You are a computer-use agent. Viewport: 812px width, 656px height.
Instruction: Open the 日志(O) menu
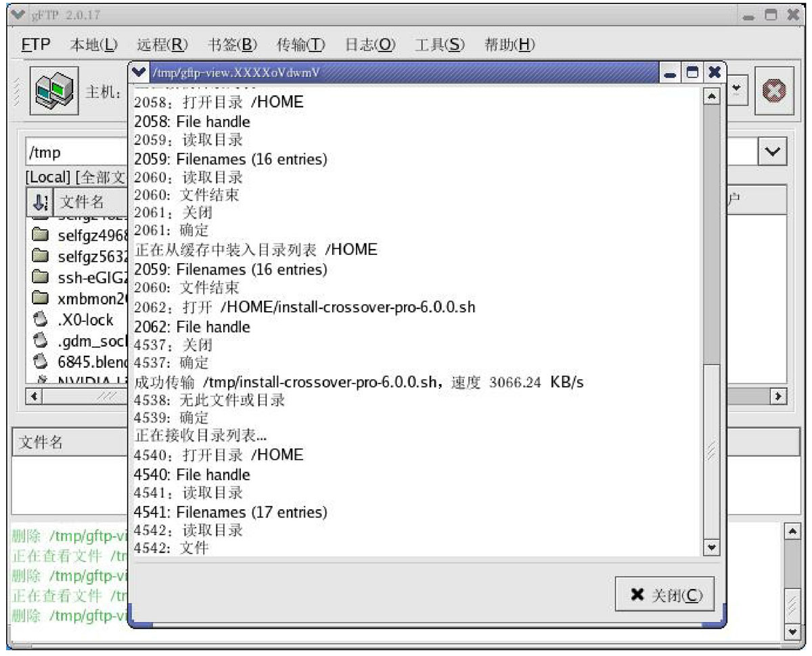(x=371, y=45)
